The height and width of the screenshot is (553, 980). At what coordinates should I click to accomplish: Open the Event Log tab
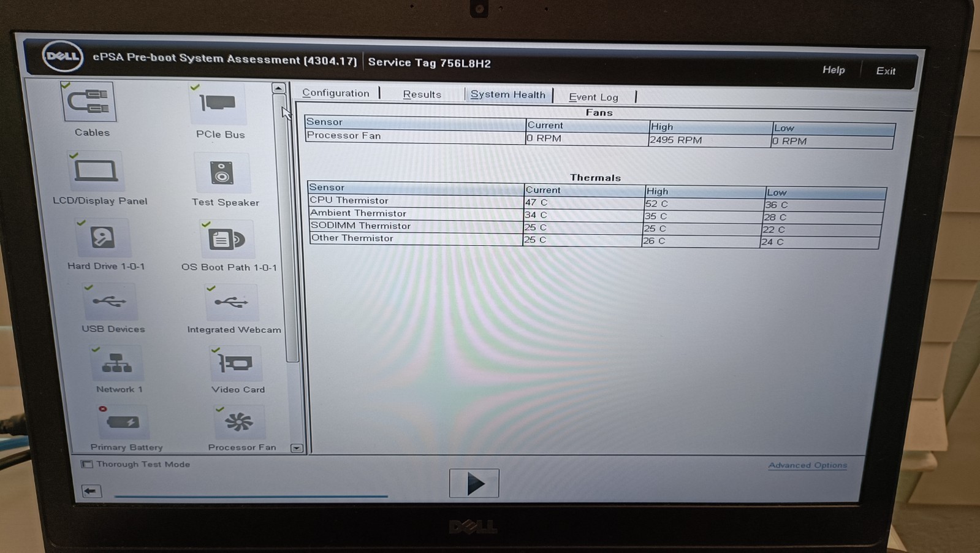point(593,97)
